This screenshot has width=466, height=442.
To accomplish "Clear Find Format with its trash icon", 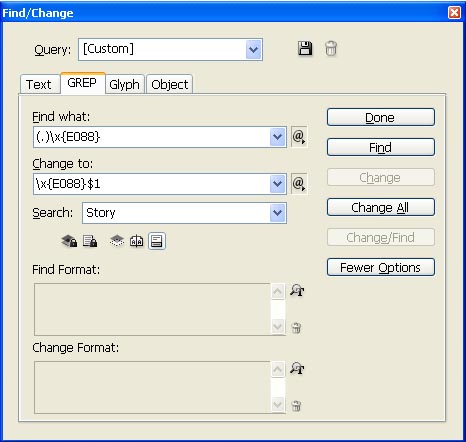I will (x=296, y=328).
